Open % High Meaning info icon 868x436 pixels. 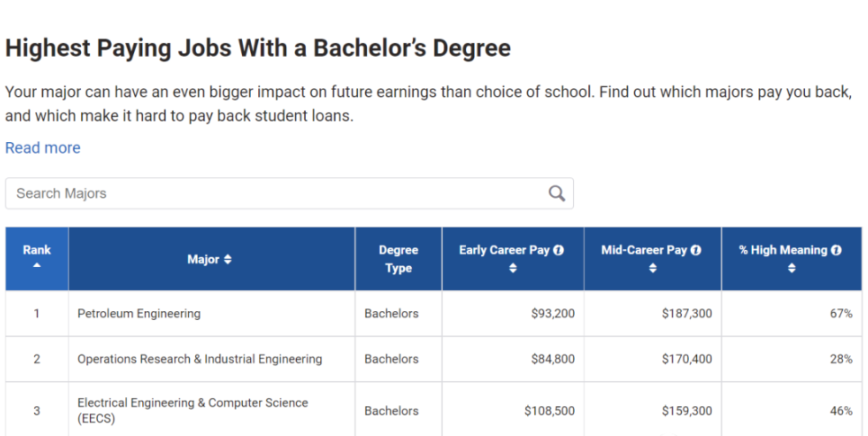point(836,250)
